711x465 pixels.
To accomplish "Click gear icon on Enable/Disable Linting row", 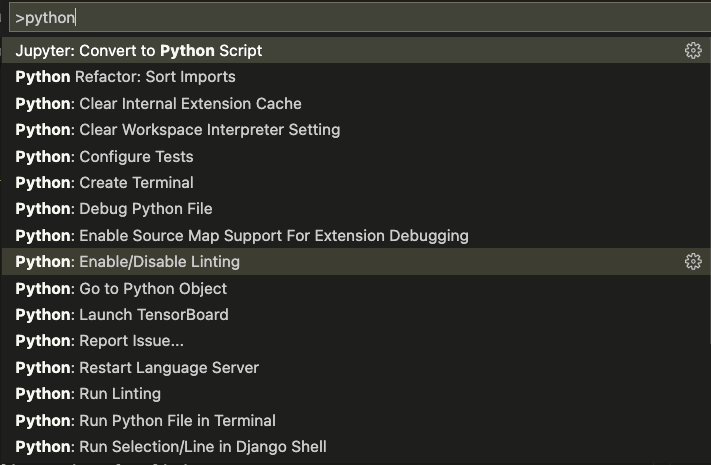I will [693, 261].
